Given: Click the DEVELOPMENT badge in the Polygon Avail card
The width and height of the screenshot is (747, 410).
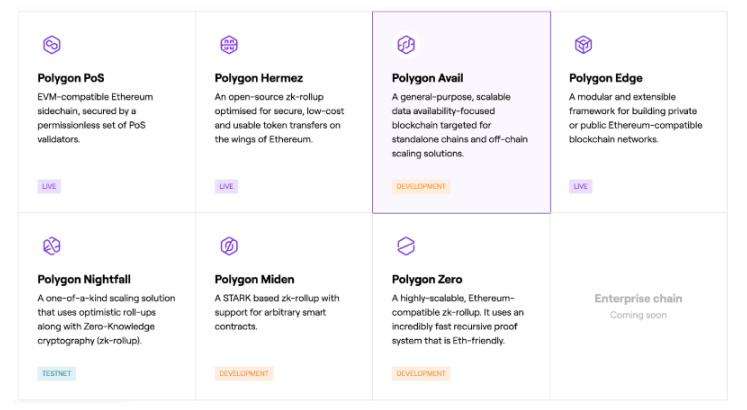Looking at the screenshot, I should (421, 186).
